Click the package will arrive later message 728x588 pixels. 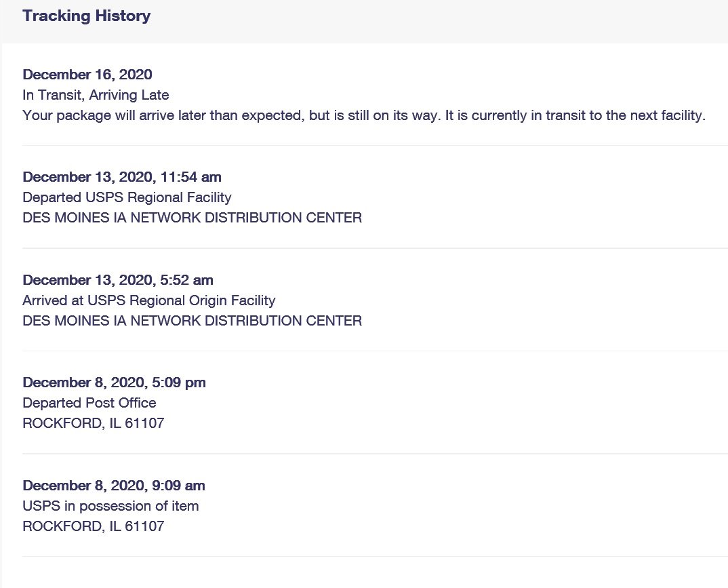(x=364, y=115)
